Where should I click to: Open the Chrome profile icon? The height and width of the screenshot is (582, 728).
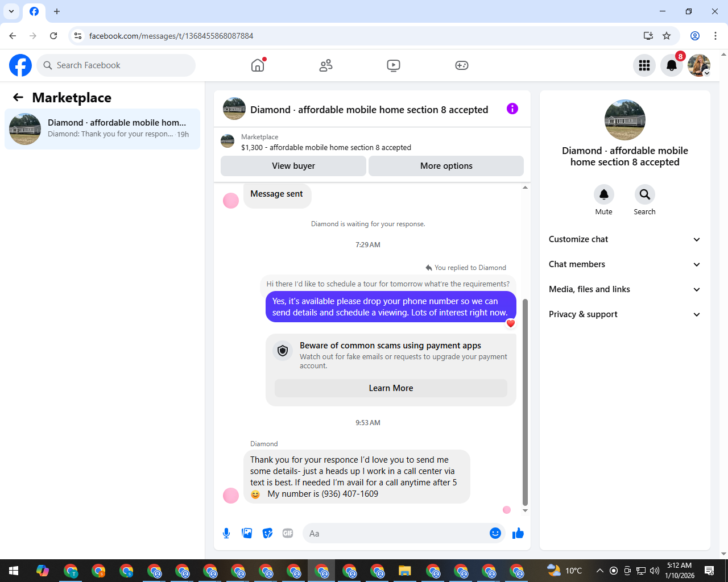(x=695, y=36)
